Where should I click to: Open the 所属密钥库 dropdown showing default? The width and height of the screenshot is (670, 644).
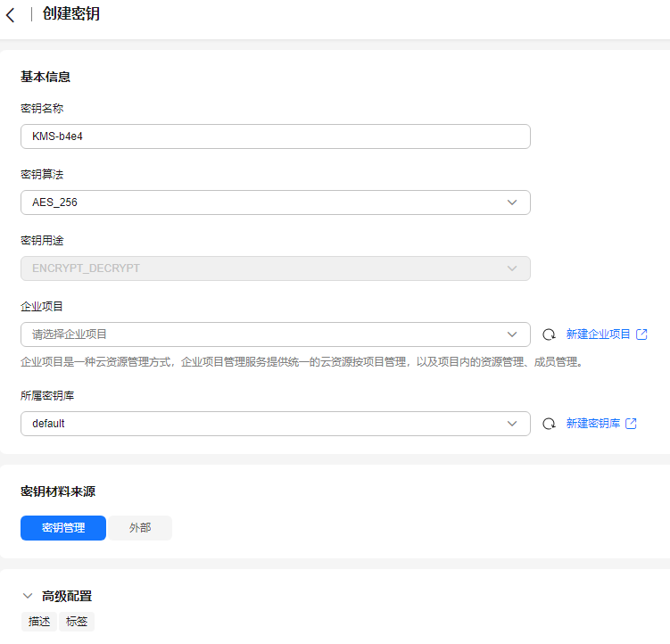pyautogui.click(x=276, y=424)
